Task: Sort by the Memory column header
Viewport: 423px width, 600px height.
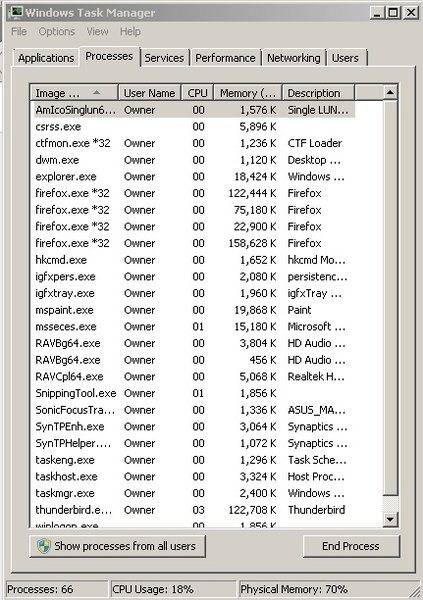Action: click(x=248, y=93)
